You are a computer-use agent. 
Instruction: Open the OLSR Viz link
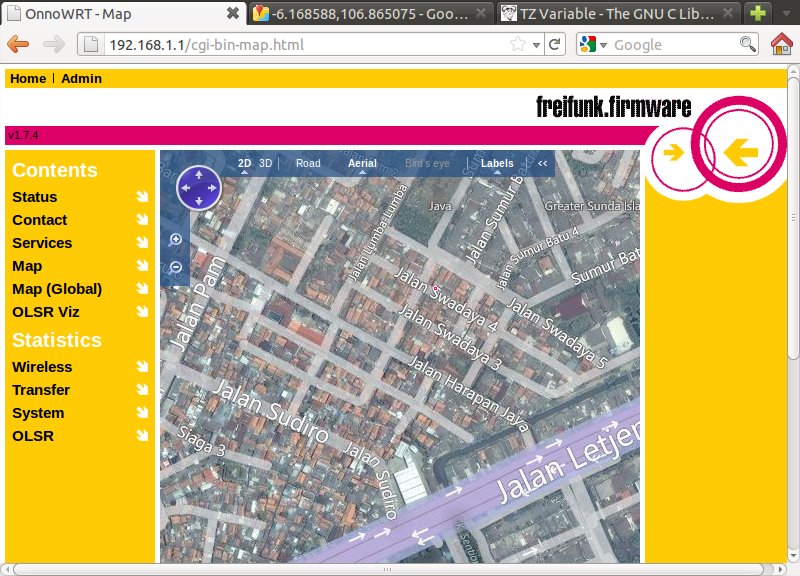(x=46, y=312)
